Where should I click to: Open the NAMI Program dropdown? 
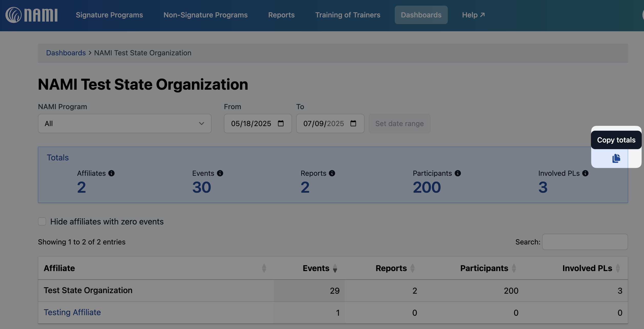click(125, 124)
